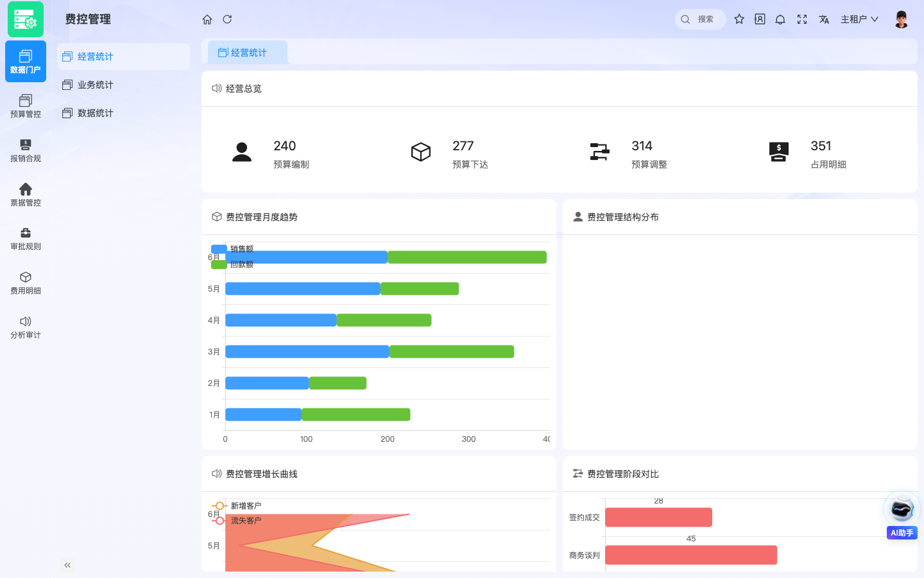Click the 费控管理月度趋势 panel title
This screenshot has height=578, width=924.
(262, 217)
